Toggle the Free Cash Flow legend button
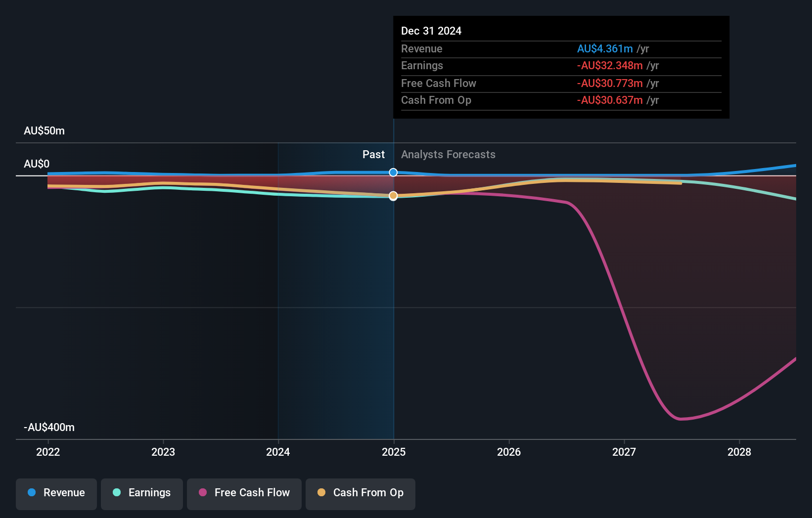Viewport: 812px width, 518px height. click(x=244, y=494)
